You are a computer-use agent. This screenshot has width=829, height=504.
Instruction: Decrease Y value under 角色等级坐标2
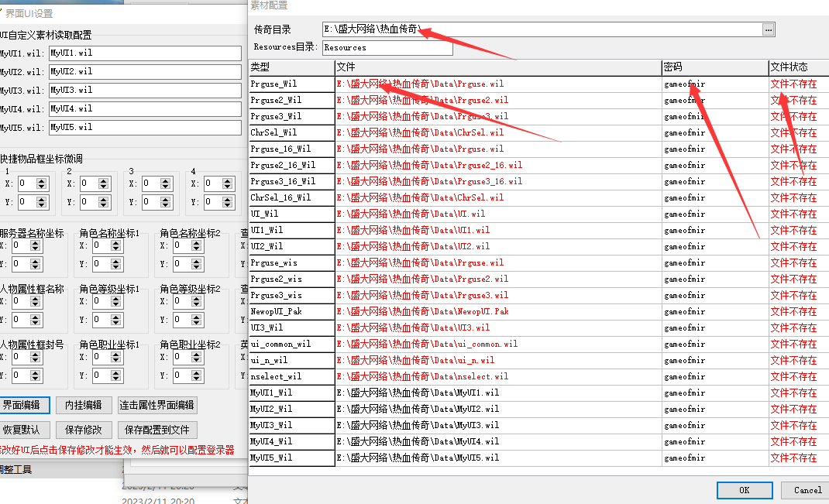pyautogui.click(x=197, y=323)
